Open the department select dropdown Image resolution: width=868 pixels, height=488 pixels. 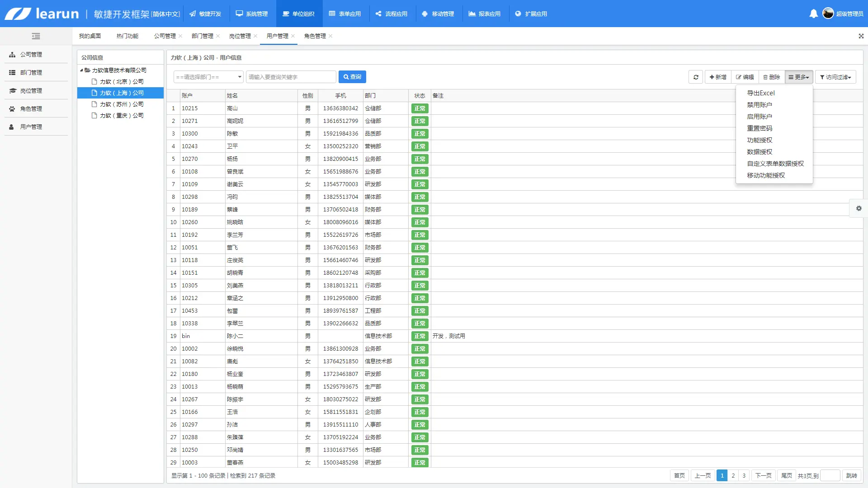(x=208, y=77)
